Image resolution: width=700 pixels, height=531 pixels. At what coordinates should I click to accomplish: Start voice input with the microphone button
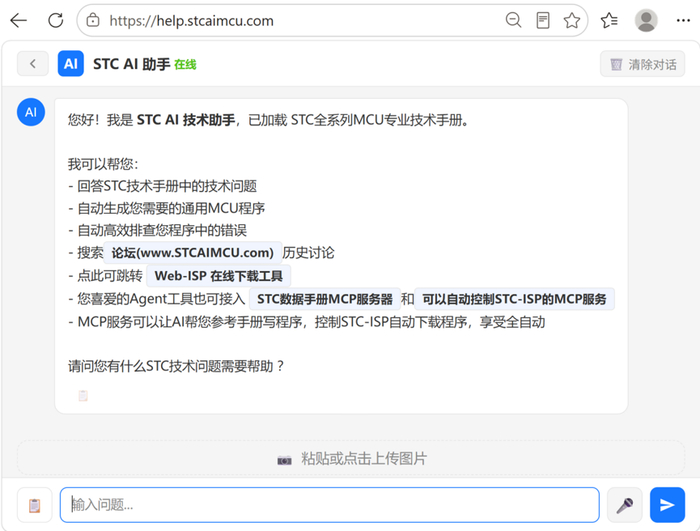tap(625, 505)
